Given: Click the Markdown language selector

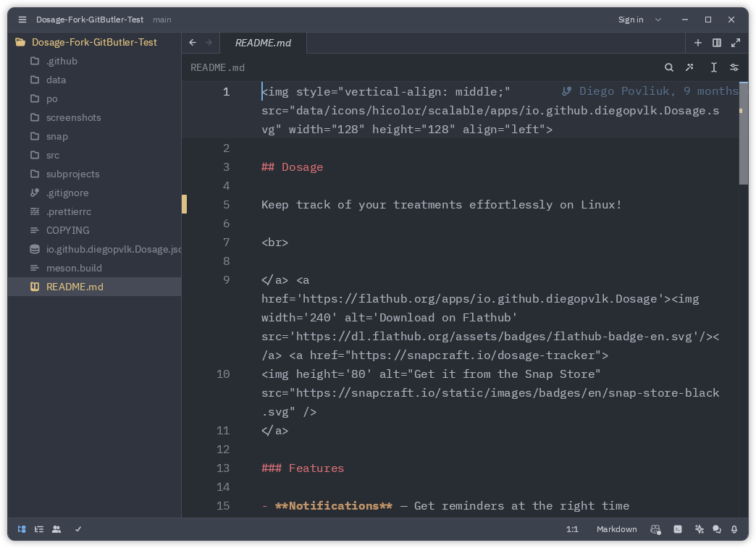Looking at the screenshot, I should tap(616, 529).
